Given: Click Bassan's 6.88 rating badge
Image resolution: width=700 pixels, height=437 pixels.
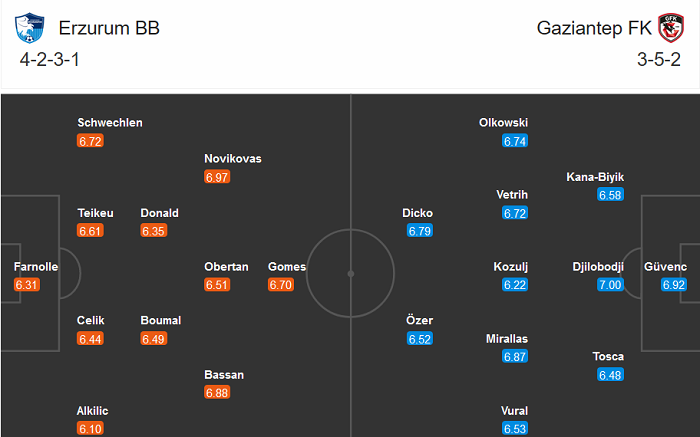Looking at the screenshot, I should 217,393.
